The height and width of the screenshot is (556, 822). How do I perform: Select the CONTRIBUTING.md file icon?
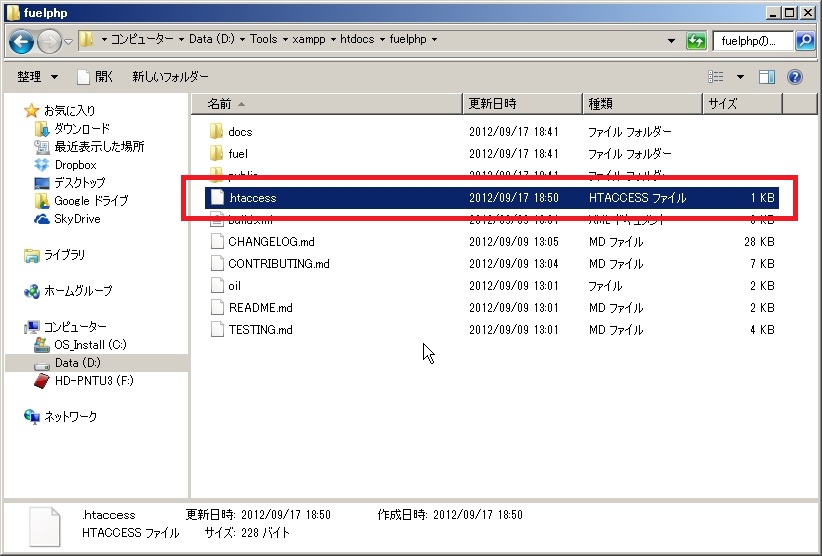coord(217,263)
